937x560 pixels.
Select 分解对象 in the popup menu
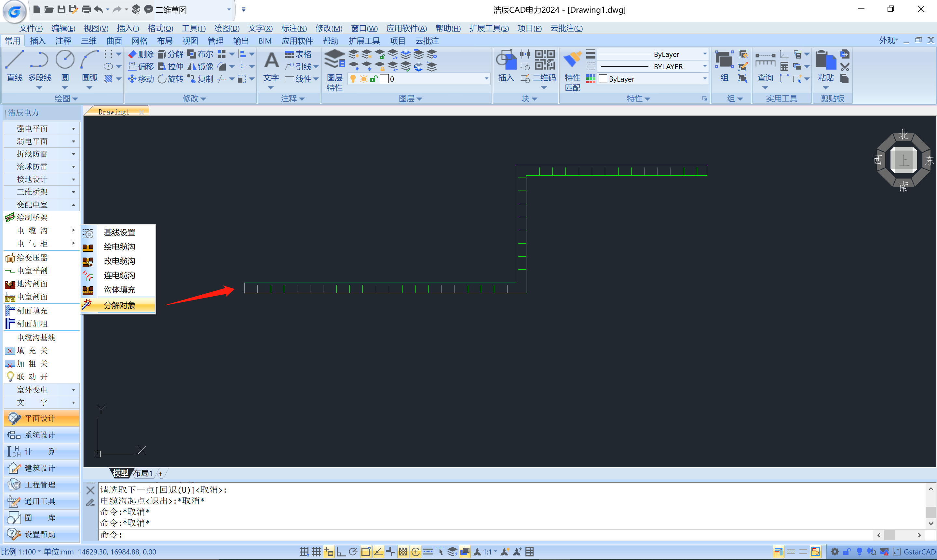(x=119, y=305)
